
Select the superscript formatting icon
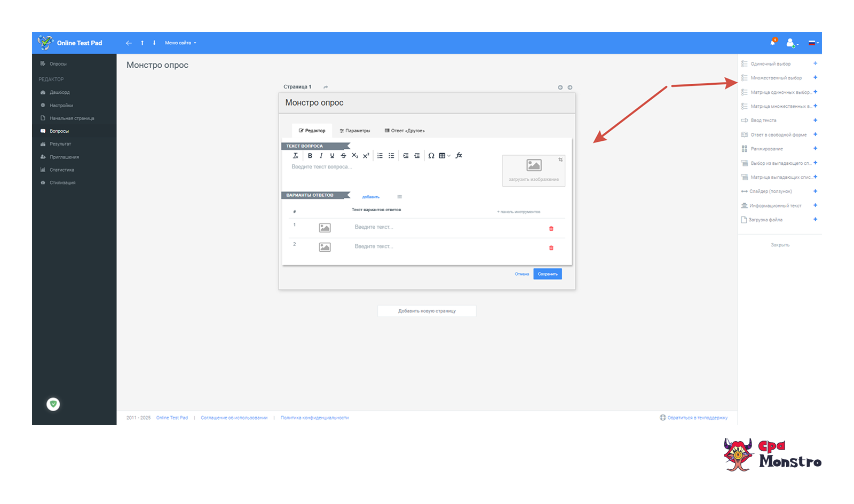[366, 156]
